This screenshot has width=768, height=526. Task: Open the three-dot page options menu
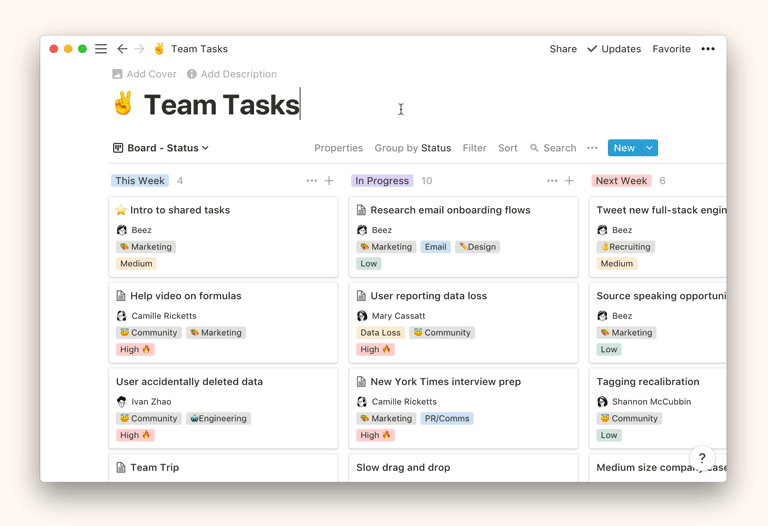[708, 49]
